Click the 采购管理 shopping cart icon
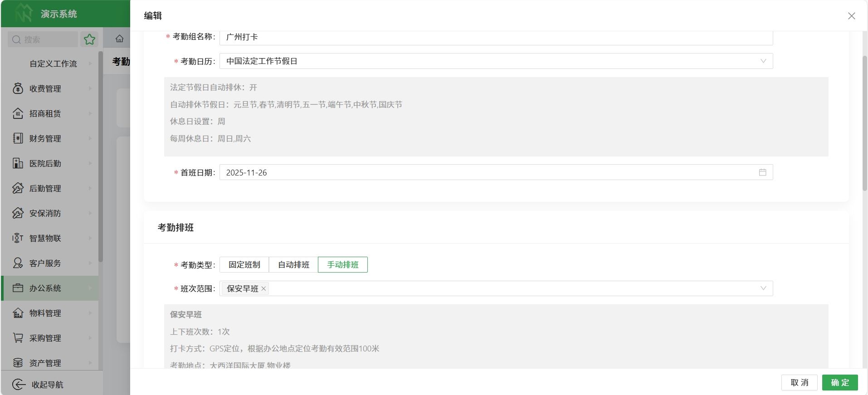Image resolution: width=868 pixels, height=395 pixels. 18,338
